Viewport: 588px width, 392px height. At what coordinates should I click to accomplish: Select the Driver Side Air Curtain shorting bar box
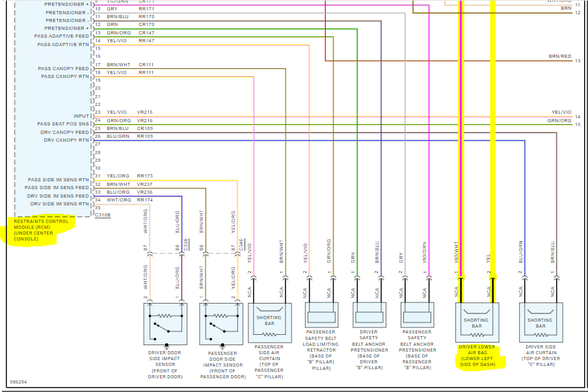(541, 322)
